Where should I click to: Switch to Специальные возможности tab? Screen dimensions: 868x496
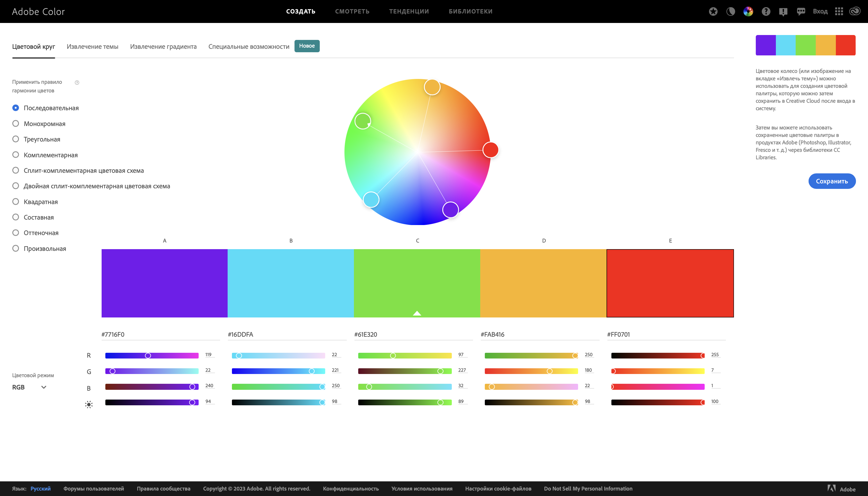coord(249,47)
